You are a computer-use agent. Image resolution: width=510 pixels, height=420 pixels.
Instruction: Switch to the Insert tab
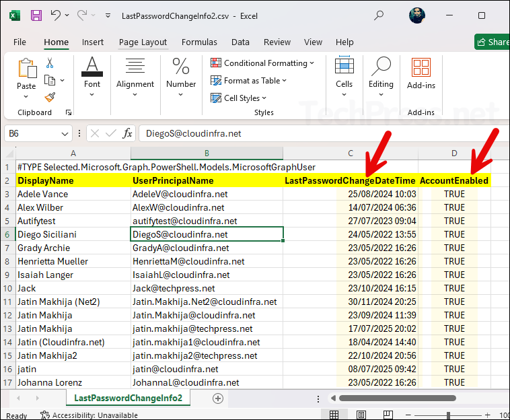(93, 42)
